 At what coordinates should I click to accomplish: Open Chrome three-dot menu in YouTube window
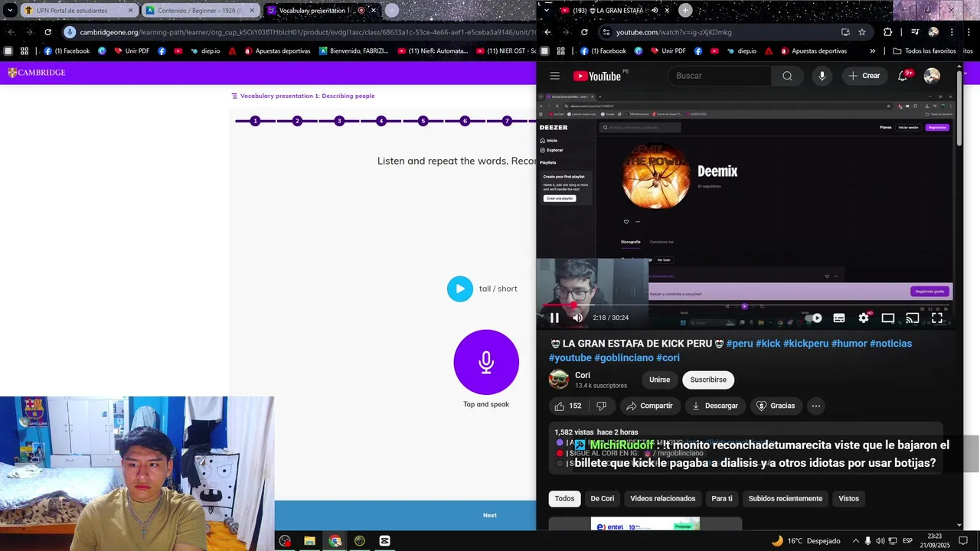coord(952,32)
